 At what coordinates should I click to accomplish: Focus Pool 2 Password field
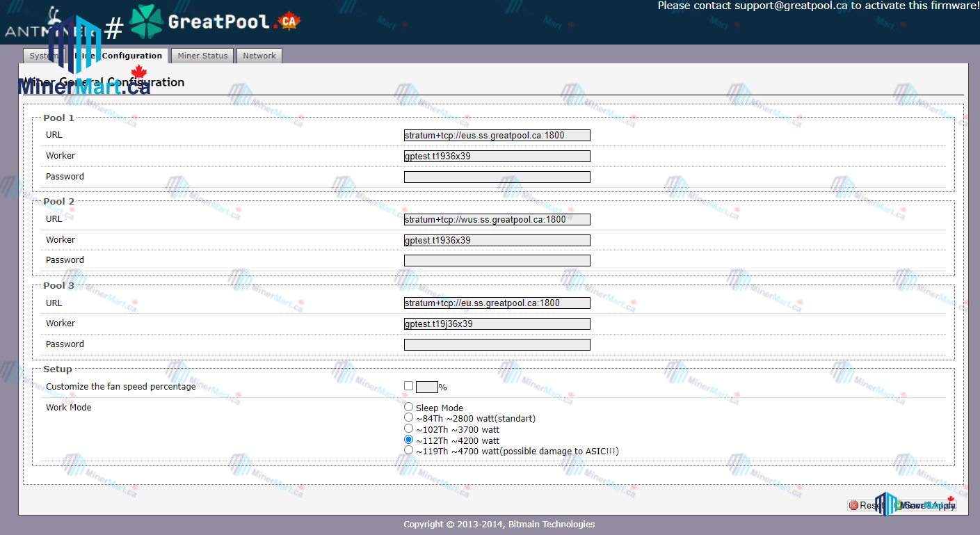[497, 260]
